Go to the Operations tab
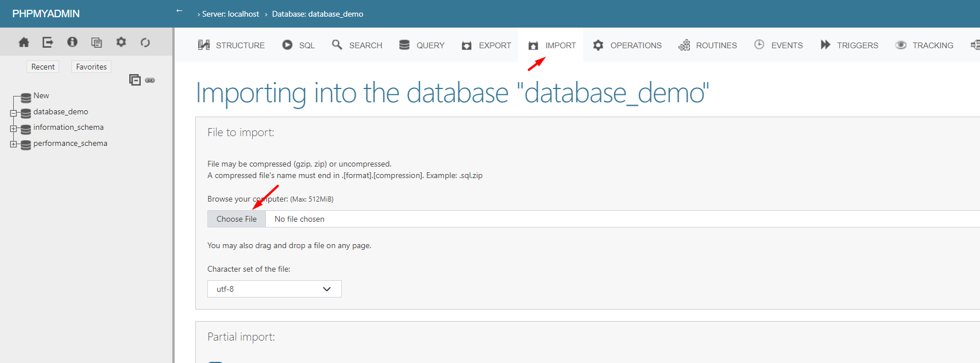 (627, 45)
